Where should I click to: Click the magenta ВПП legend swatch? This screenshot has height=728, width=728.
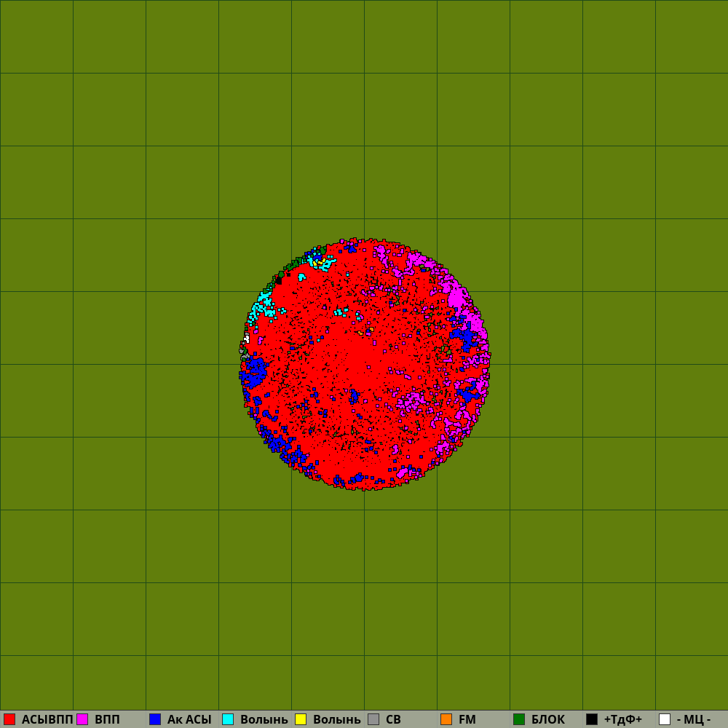tap(82, 719)
